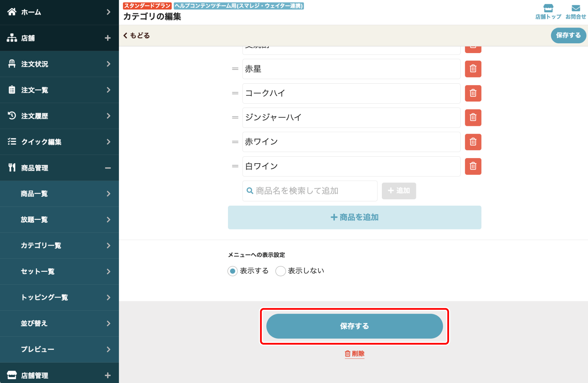Viewport: 588px width, 383px height.
Task: Open カテゴリ一覧 menu item
Action: (x=59, y=246)
